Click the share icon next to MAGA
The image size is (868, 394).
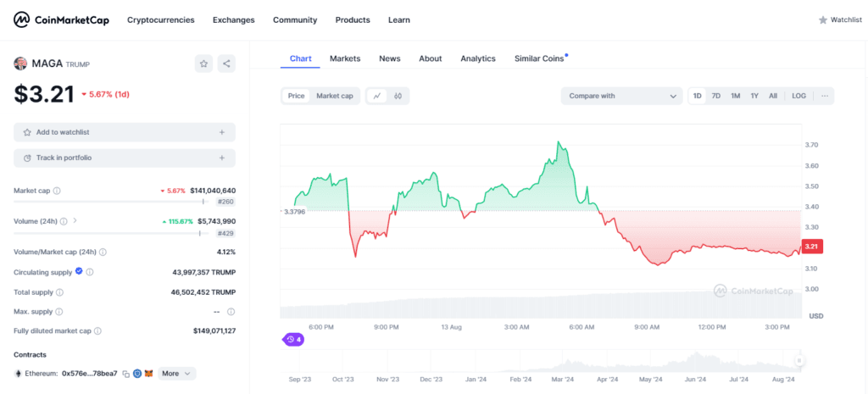click(x=226, y=64)
